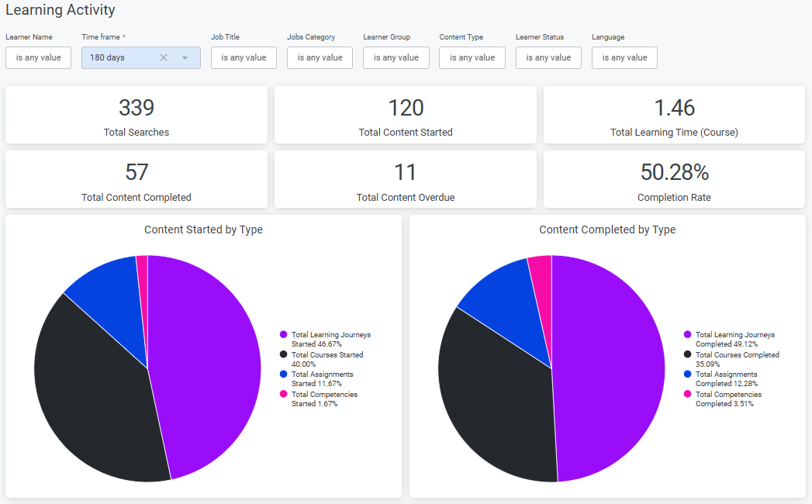The height and width of the screenshot is (504, 812).
Task: Click the 50.28% Completion Rate tile
Action: [674, 179]
